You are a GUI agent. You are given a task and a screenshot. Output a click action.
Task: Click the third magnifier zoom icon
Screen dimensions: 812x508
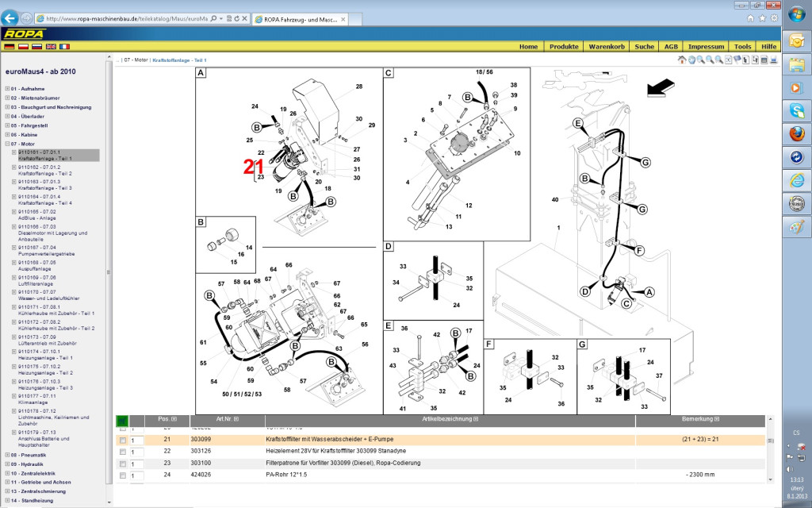719,60
